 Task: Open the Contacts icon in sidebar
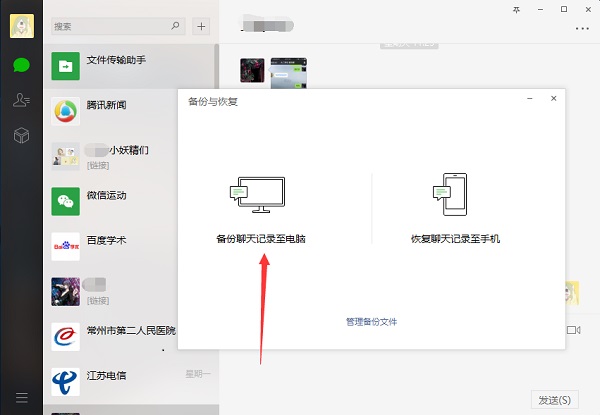[x=21, y=99]
